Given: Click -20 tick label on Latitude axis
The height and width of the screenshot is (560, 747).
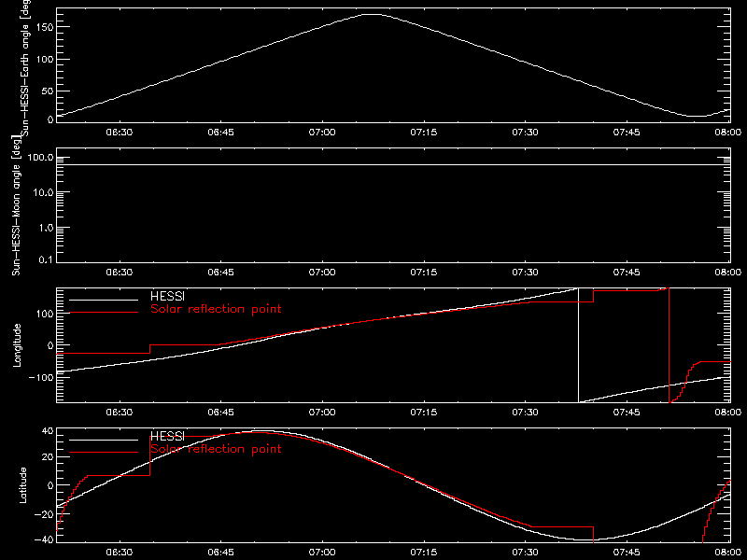Looking at the screenshot, I should 44,514.
